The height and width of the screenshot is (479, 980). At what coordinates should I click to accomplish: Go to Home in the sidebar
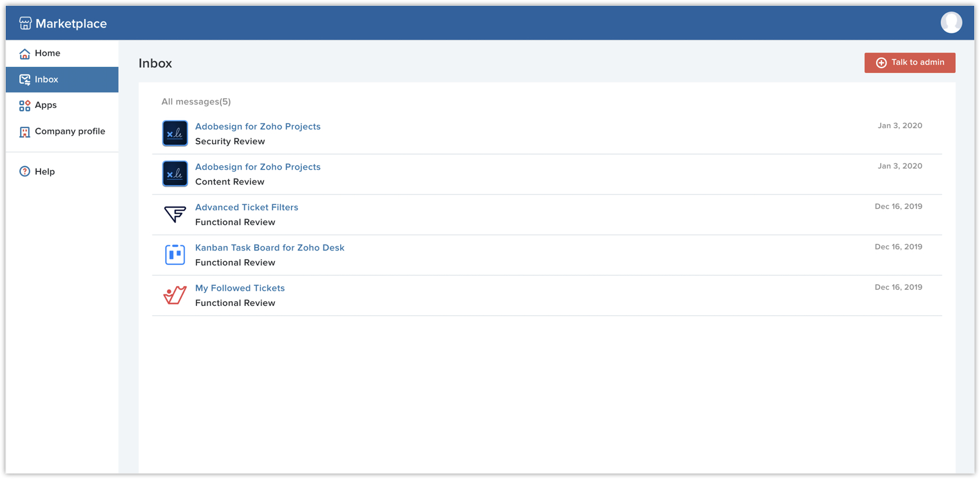(62, 53)
